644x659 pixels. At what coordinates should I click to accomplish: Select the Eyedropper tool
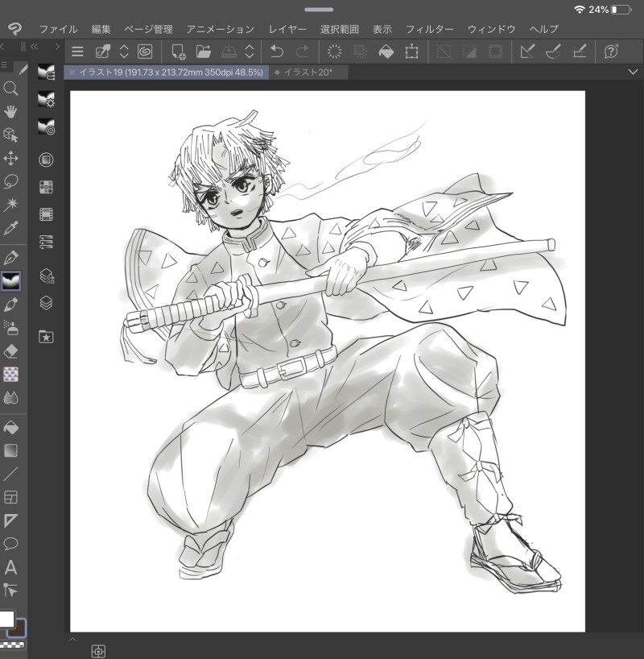(x=10, y=228)
